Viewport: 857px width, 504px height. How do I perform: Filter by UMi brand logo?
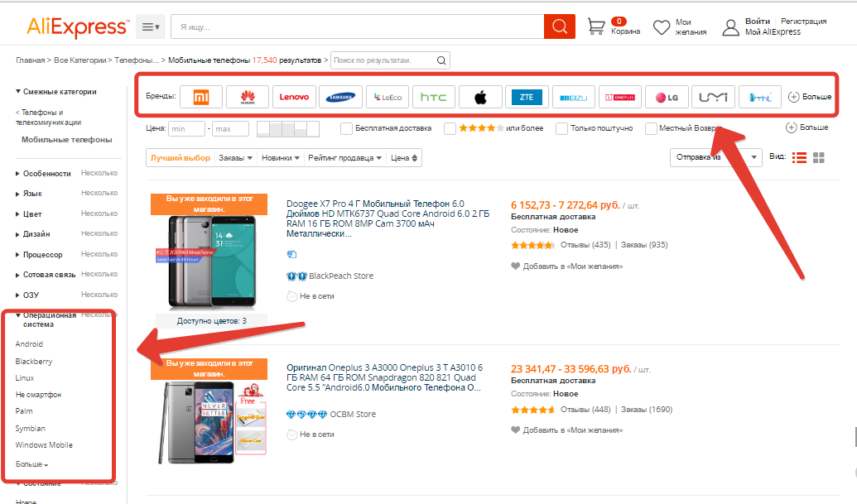713,97
